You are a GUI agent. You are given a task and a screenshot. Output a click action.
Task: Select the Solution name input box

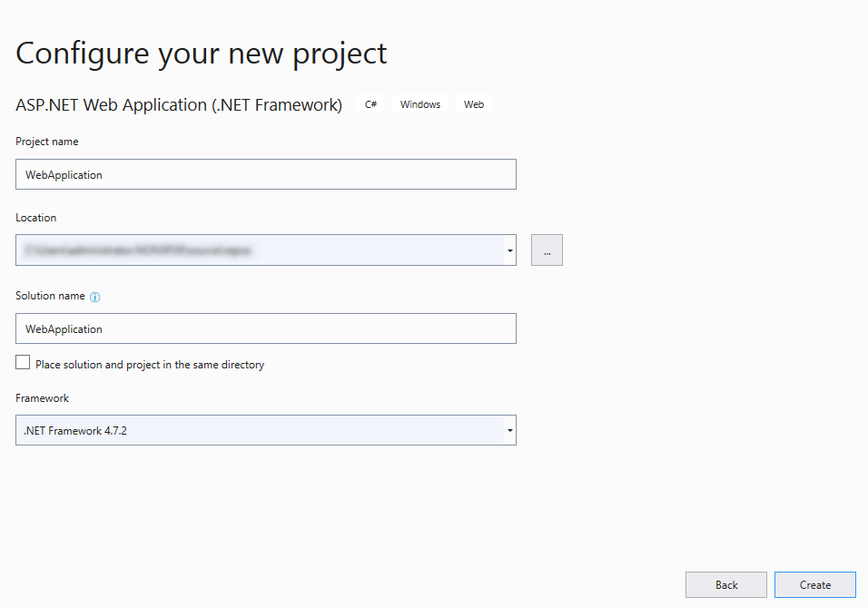pyautogui.click(x=265, y=328)
